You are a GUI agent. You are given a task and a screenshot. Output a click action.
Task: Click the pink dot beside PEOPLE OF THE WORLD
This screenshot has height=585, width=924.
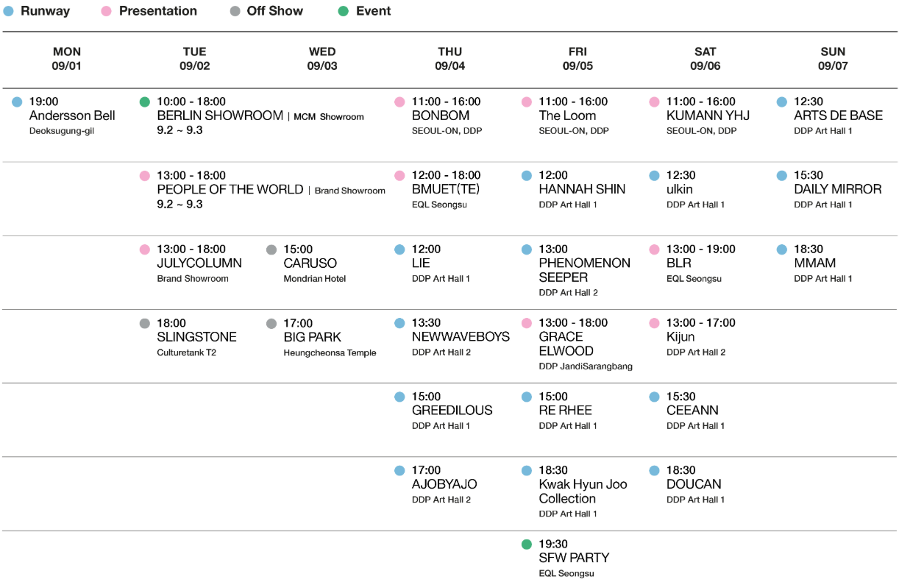pyautogui.click(x=144, y=175)
